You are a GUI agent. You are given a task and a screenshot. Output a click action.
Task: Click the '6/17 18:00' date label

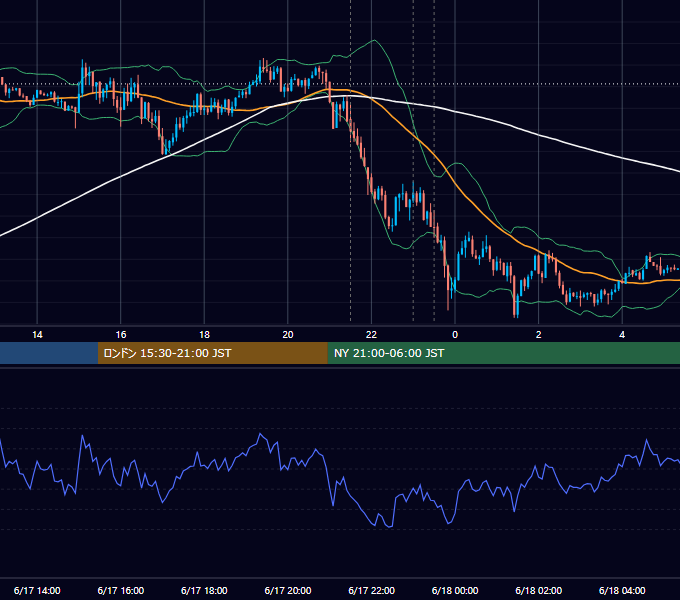point(204,590)
